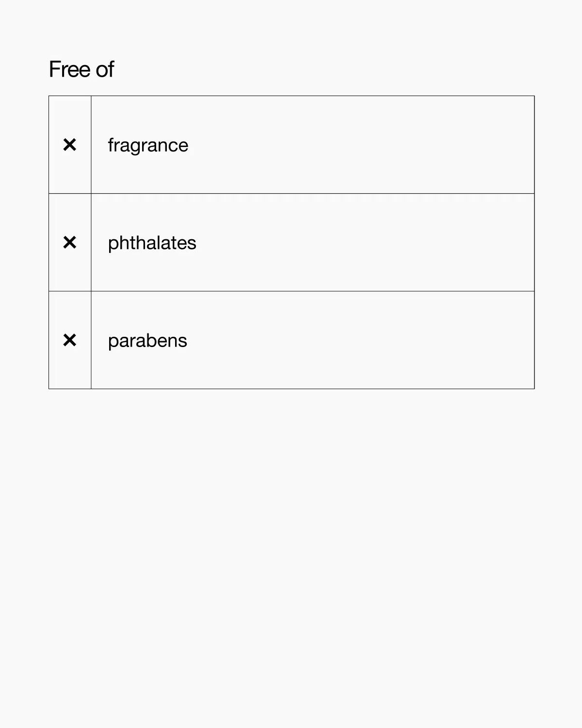Screen dimensions: 582x728
Task: Click the letter "F" in the heading
Action: [x=54, y=69]
